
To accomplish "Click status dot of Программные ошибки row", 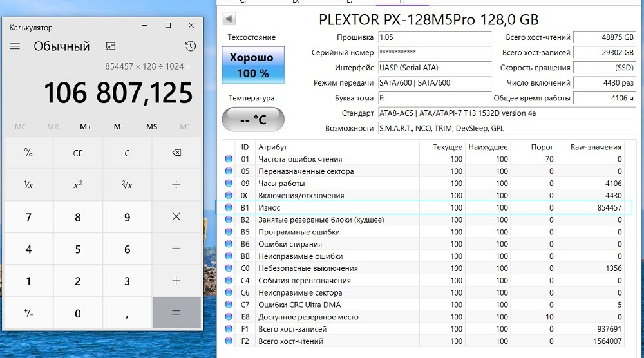I will [x=229, y=232].
